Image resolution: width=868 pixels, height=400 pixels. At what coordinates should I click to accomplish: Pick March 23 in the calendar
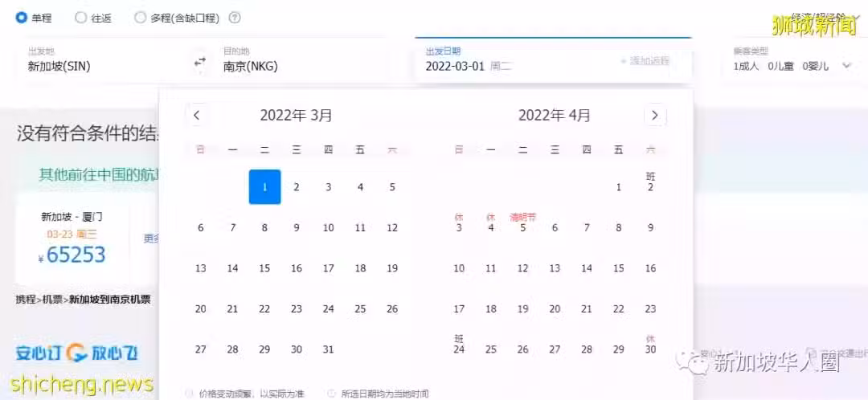(297, 309)
